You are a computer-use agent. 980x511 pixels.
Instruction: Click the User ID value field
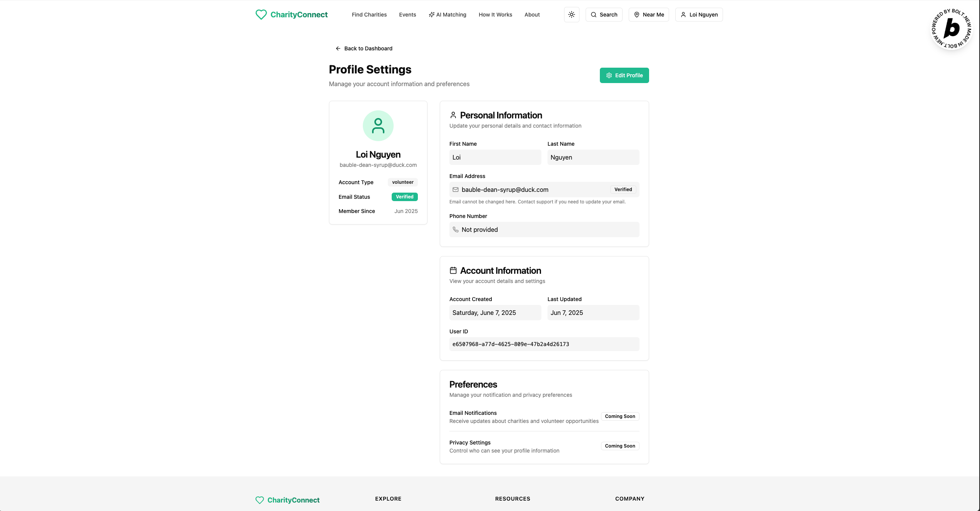pyautogui.click(x=544, y=344)
